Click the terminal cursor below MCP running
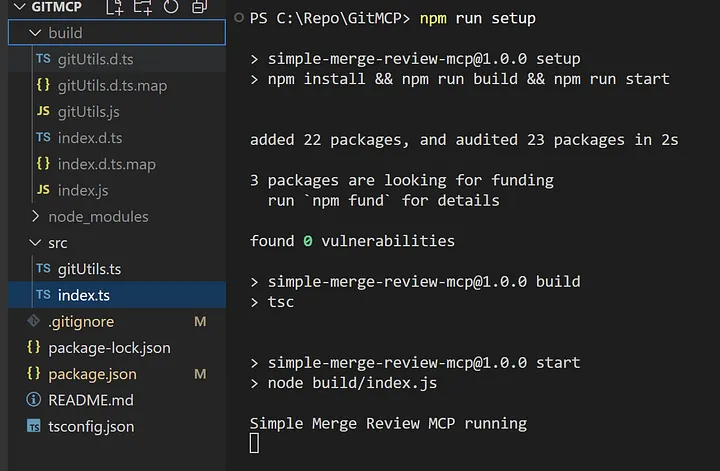 click(x=255, y=442)
